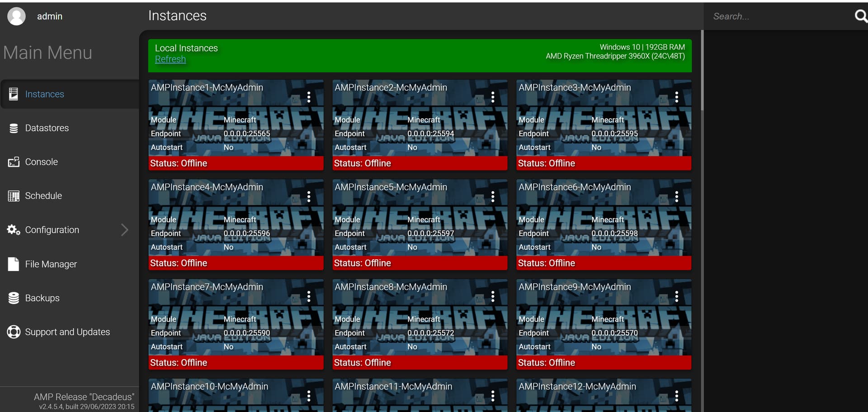Click AMPInstance1 Status: Offline bar
868x412 pixels.
[236, 164]
